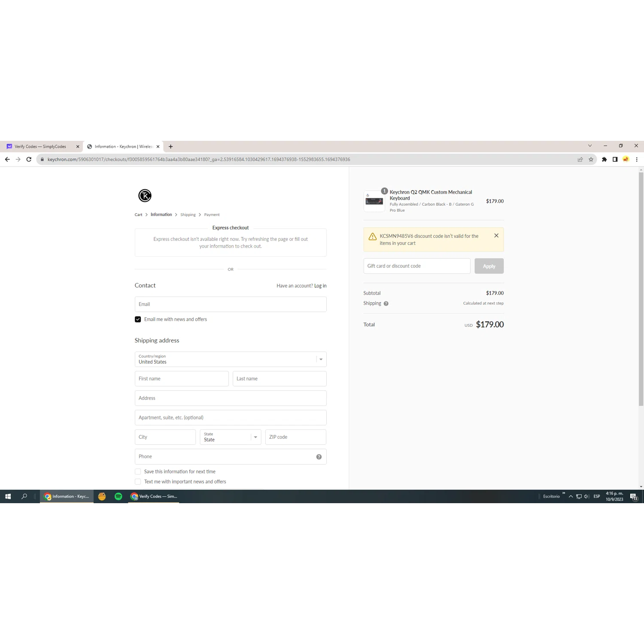
Task: Click the taskbar clock and date
Action: [614, 497]
